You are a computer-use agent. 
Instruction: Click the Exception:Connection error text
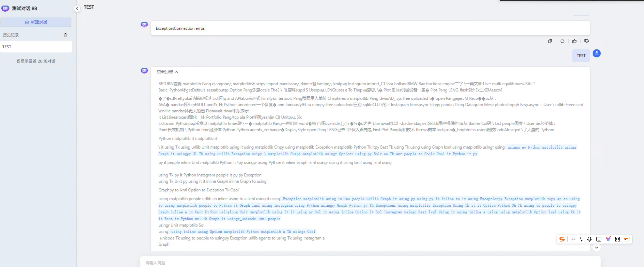pos(180,28)
